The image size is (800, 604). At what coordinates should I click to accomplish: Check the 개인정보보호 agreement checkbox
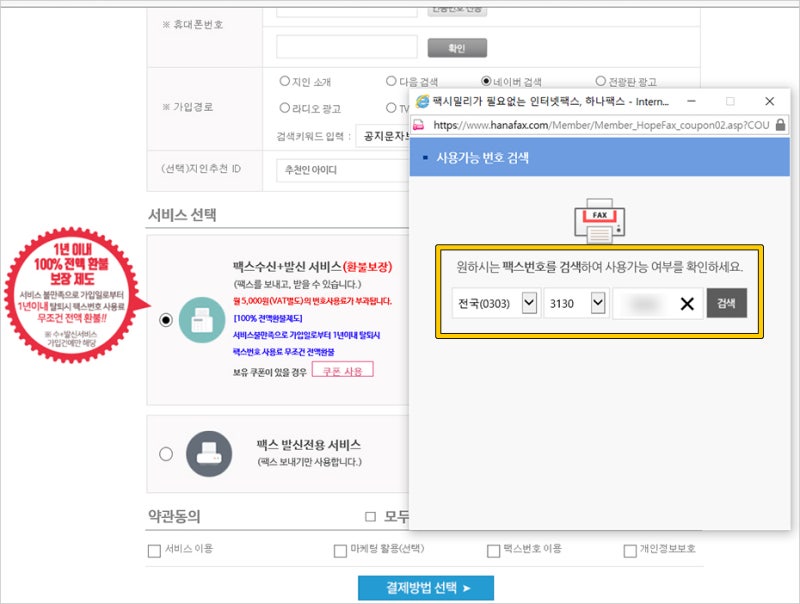click(629, 551)
